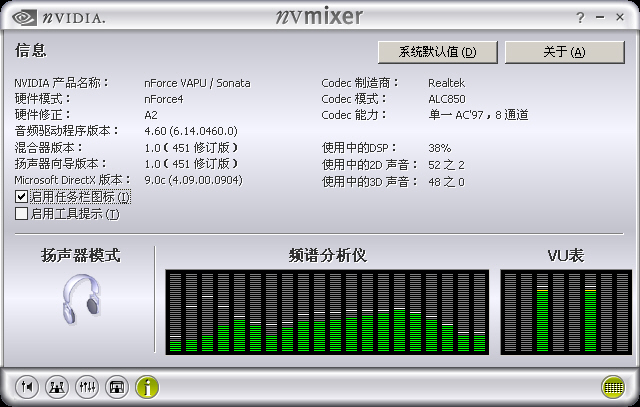640x407 pixels.
Task: Enable the 启用工具提示 checkbox
Action: 21,213
